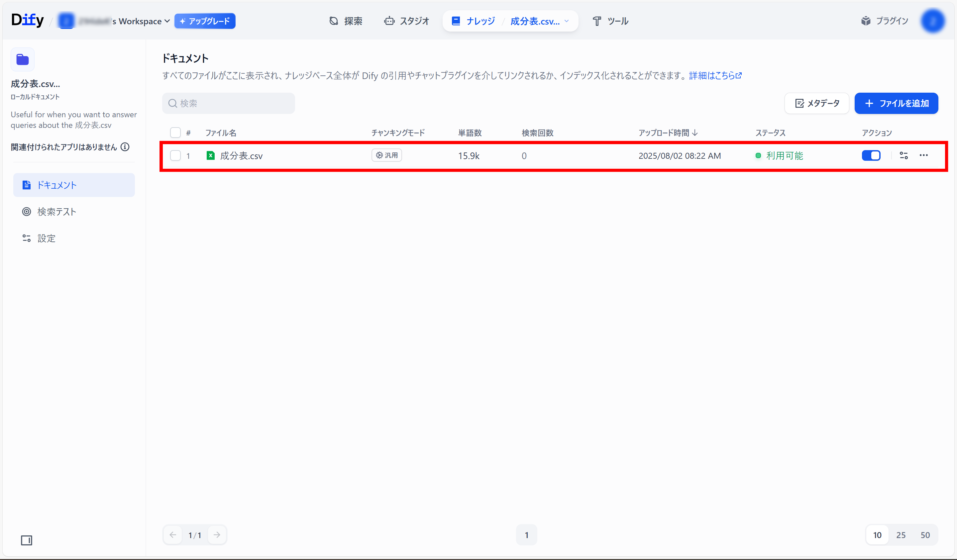The height and width of the screenshot is (560, 957).
Task: Go to previous page arrow
Action: tap(173, 535)
